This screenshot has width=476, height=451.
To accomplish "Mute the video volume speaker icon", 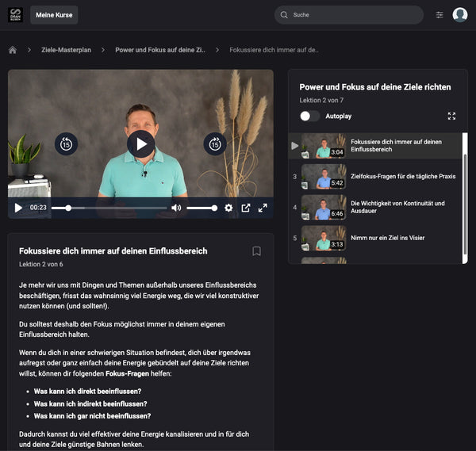I will (176, 208).
